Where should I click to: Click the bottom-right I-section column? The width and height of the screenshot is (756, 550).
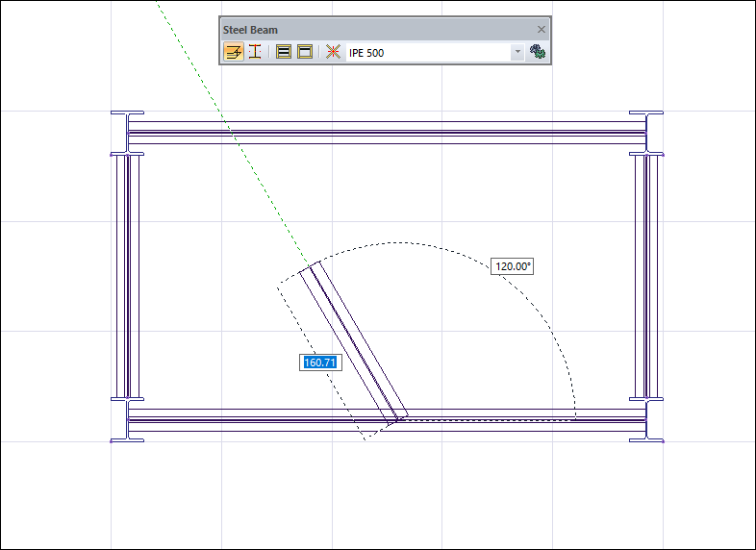pyautogui.click(x=647, y=421)
